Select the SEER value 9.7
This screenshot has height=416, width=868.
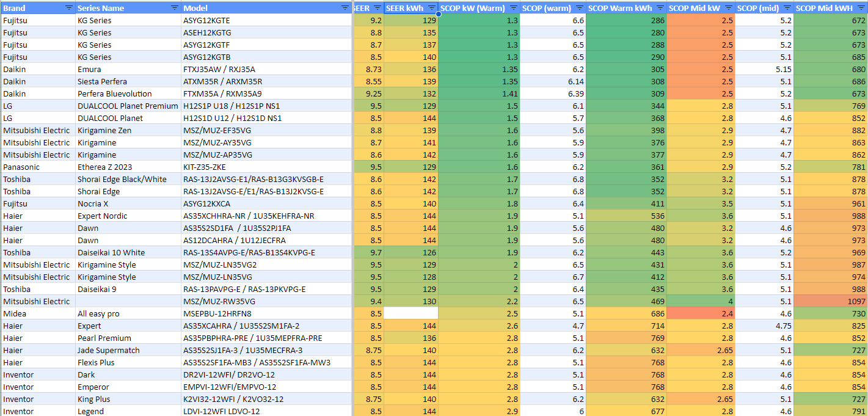(369, 252)
